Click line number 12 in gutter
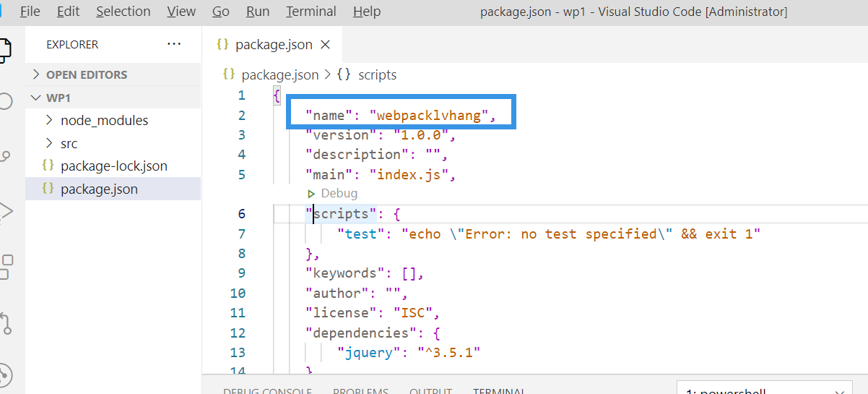This screenshot has width=868, height=394. 238,333
